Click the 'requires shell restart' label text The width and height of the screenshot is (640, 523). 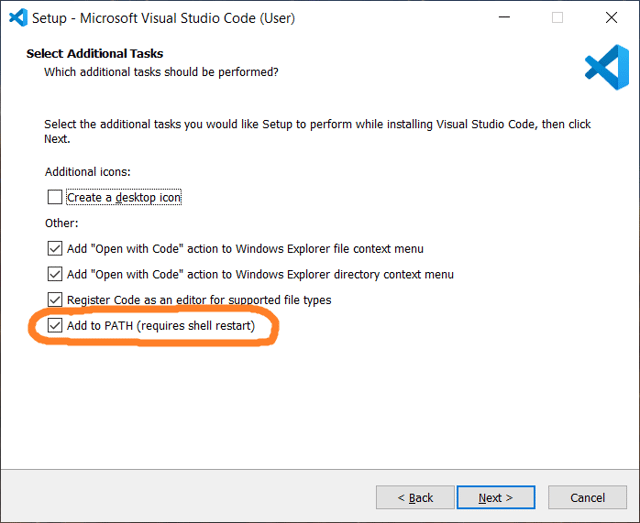(197, 326)
